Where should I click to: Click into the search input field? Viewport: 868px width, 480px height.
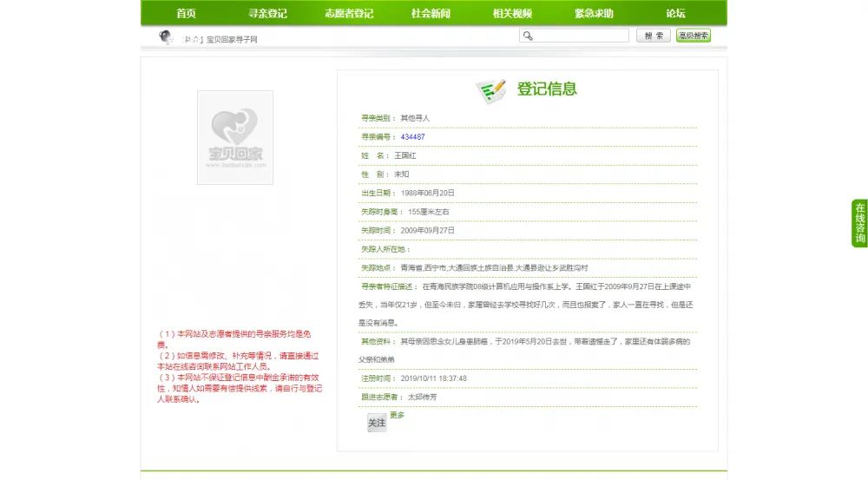pos(581,36)
